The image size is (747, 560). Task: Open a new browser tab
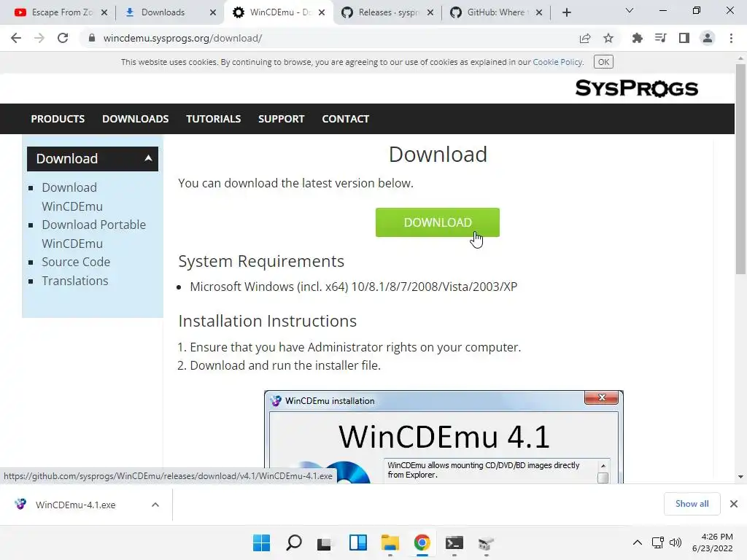[x=566, y=12]
